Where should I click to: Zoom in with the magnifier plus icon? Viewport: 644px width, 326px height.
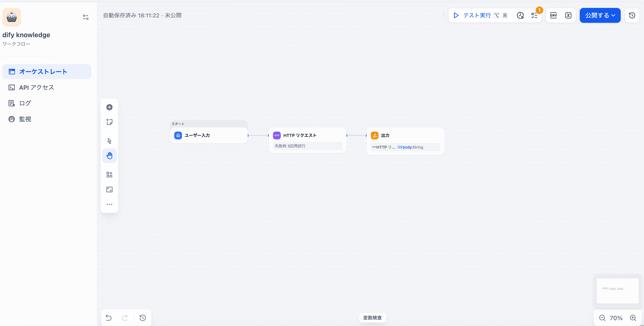633,318
